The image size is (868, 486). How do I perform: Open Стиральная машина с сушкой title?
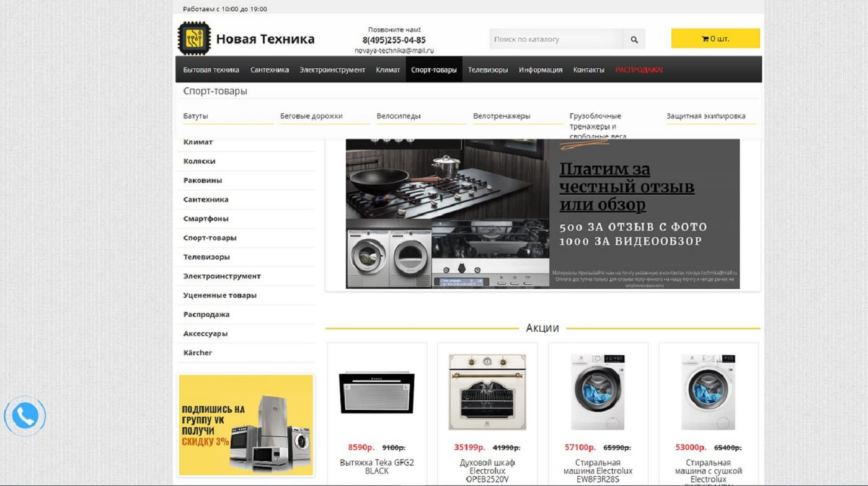pos(708,471)
